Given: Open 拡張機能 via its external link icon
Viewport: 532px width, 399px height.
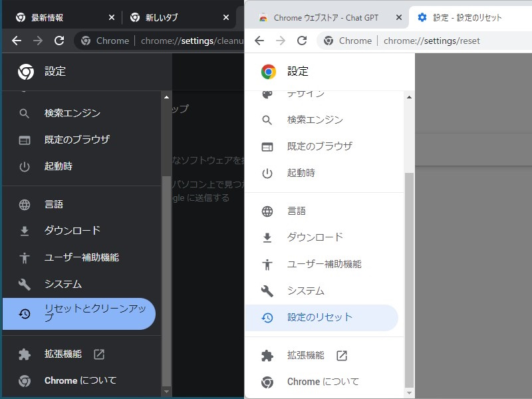Looking at the screenshot, I should click(341, 355).
